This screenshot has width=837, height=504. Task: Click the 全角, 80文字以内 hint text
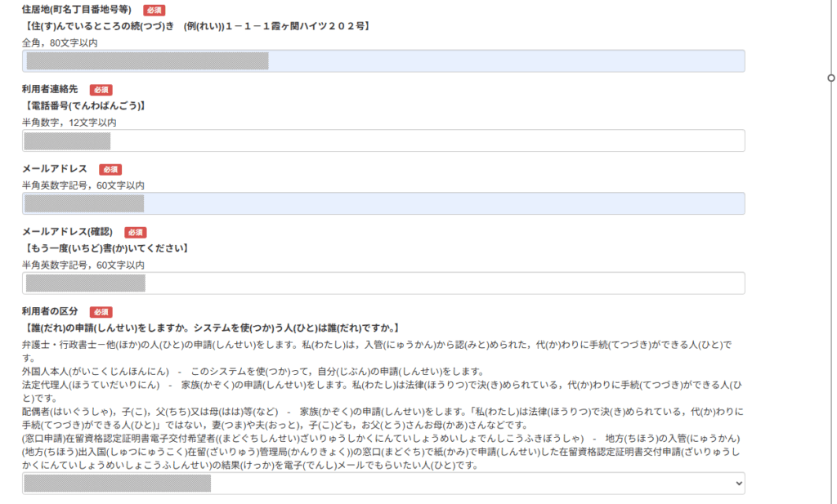[60, 42]
